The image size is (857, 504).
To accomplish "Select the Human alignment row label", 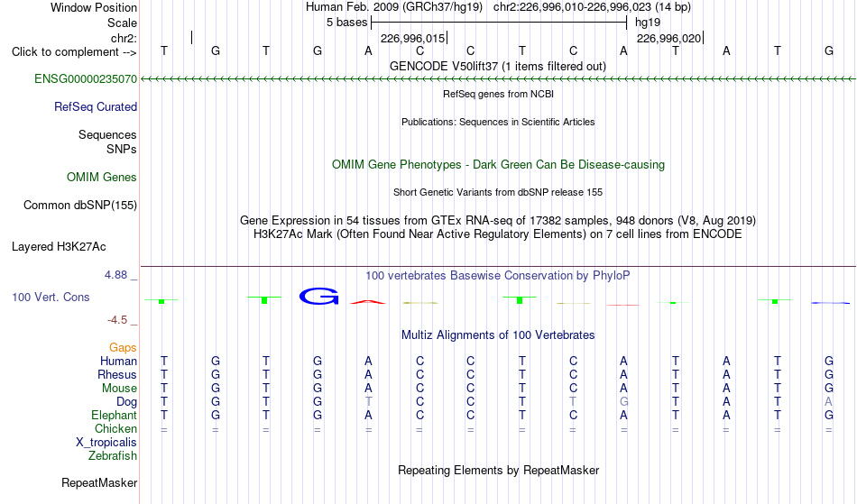I will click(x=118, y=362).
